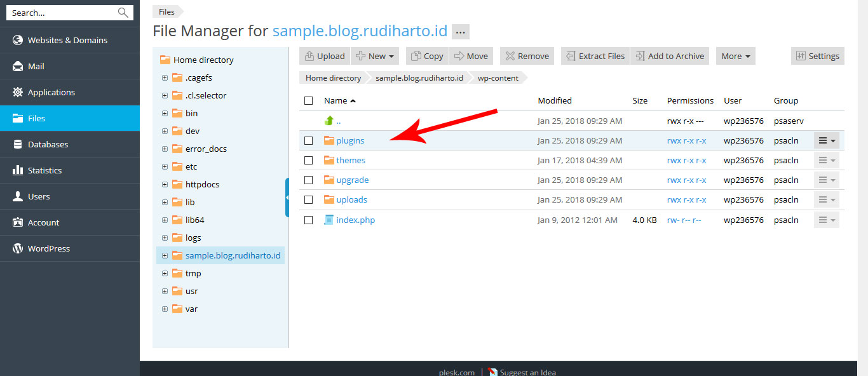This screenshot has height=376, width=868.
Task: Open the themes row actions menu
Action: (x=827, y=160)
